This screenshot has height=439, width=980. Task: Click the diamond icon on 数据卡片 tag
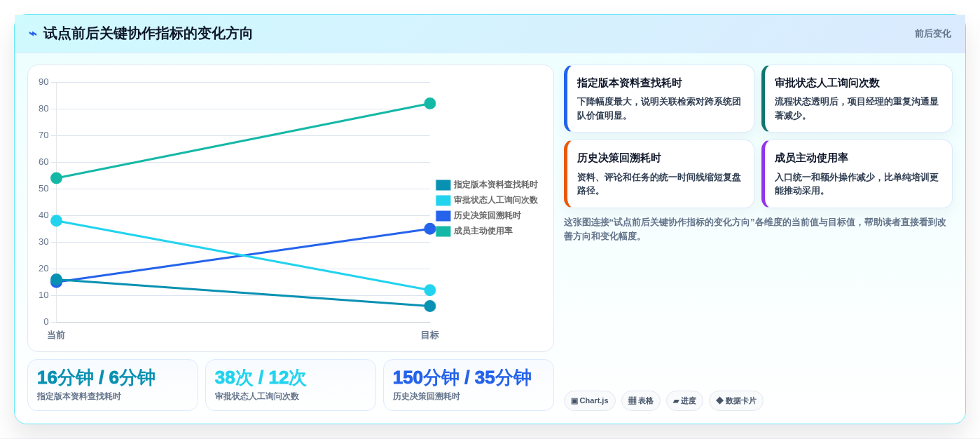pos(719,401)
